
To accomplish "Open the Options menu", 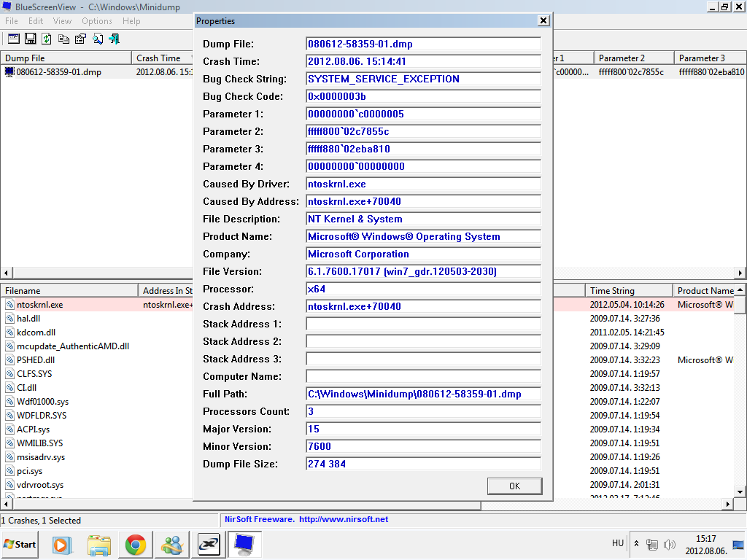I will coord(97,21).
